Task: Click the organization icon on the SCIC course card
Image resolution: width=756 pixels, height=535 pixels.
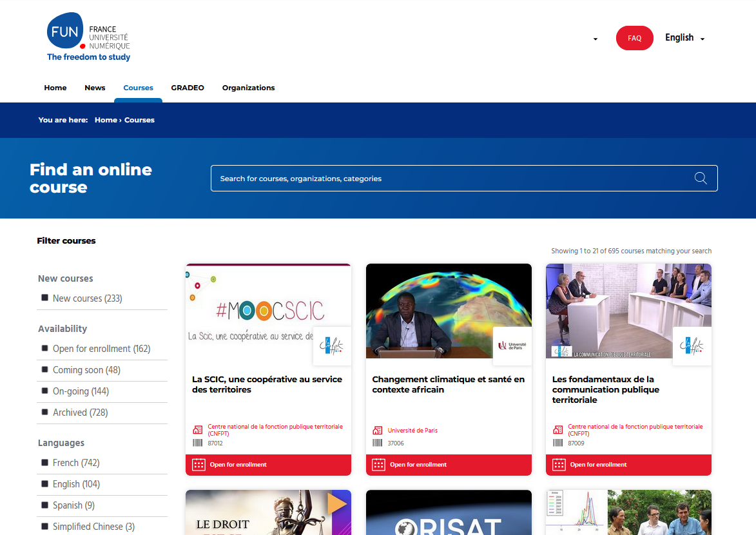Action: [x=198, y=430]
